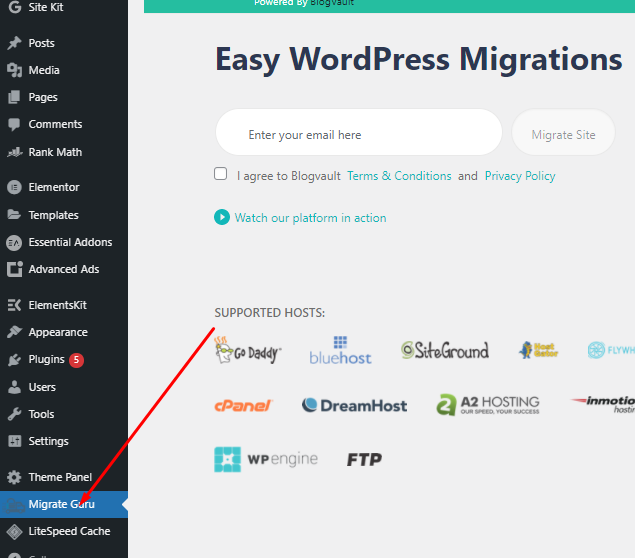Click the Comments bubble icon
Viewport: 635px width, 558px height.
[x=14, y=125]
